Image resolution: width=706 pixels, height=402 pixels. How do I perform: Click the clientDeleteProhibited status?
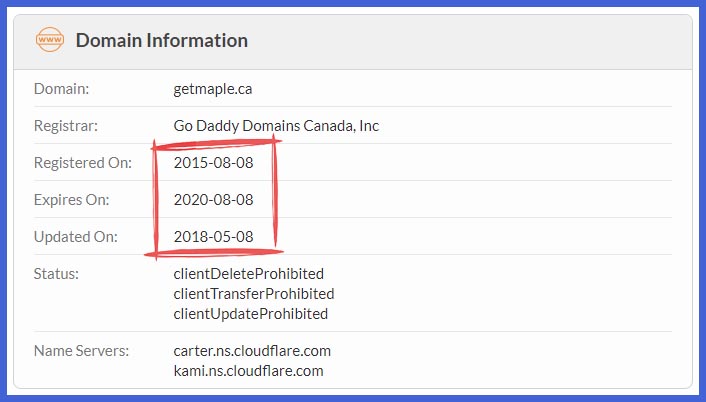coord(249,274)
